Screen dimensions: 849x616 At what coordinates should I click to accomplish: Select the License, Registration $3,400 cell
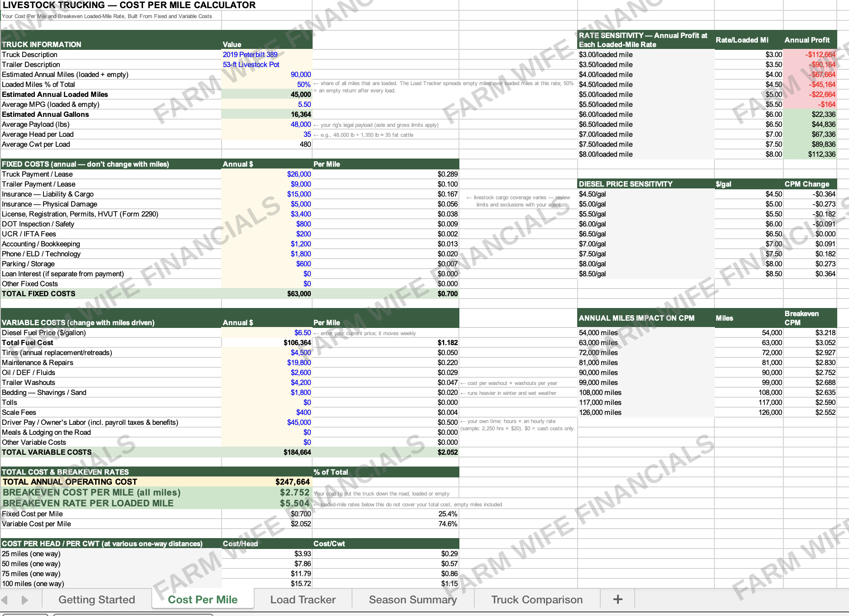pos(267,214)
